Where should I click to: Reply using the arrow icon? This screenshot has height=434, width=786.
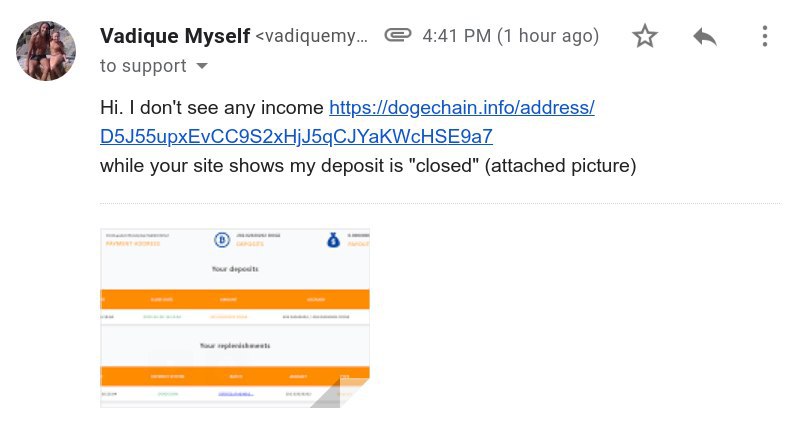(x=705, y=37)
